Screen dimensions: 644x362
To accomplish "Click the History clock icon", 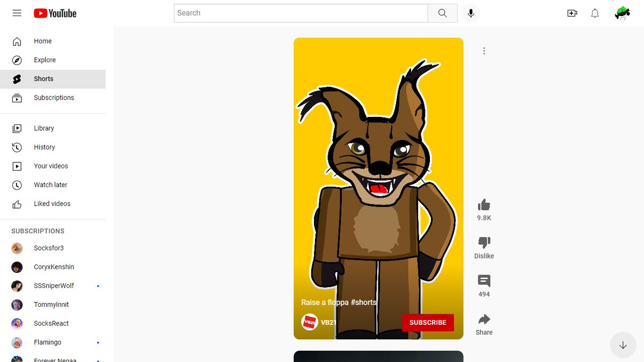I will 17,147.
